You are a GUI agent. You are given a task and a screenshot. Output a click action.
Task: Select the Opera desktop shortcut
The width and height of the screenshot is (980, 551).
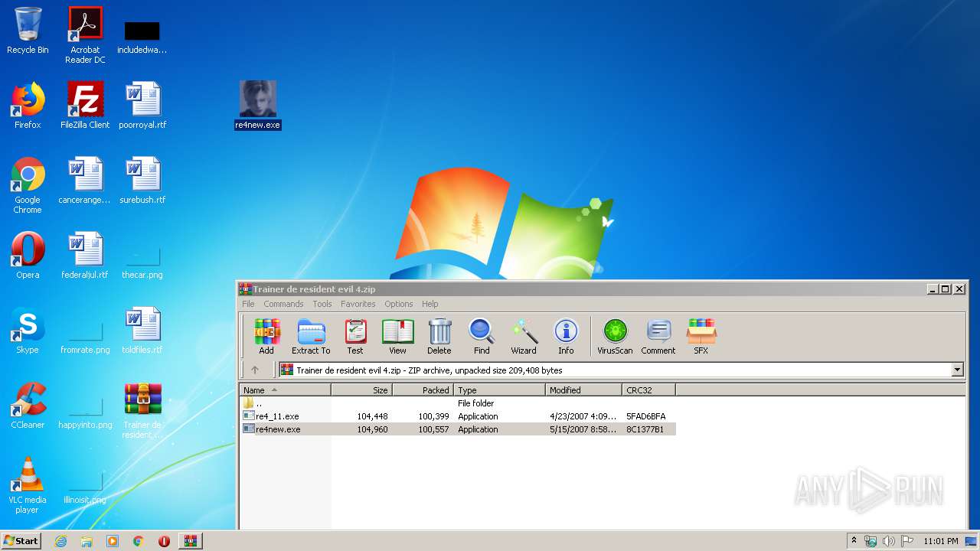coord(28,256)
